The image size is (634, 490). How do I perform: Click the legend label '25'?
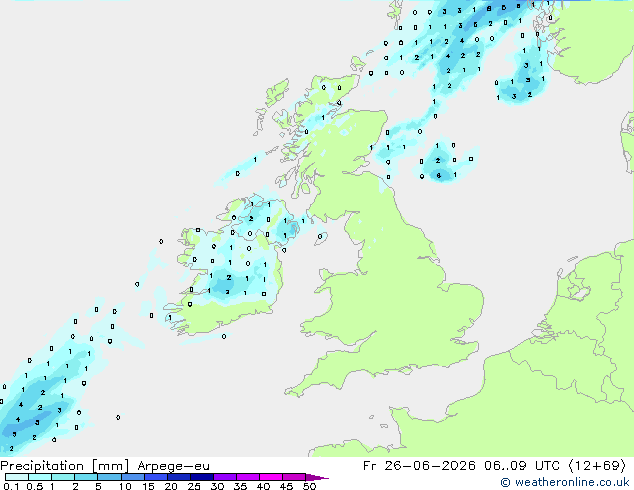[x=194, y=486]
